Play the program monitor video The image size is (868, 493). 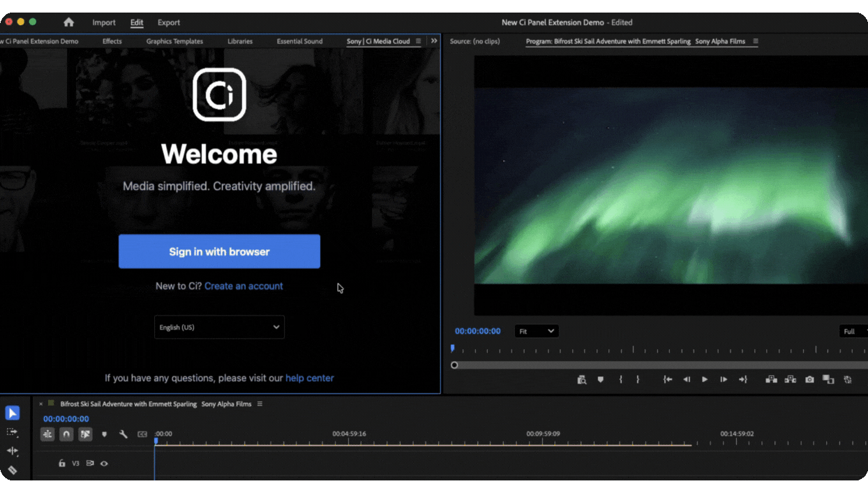705,379
